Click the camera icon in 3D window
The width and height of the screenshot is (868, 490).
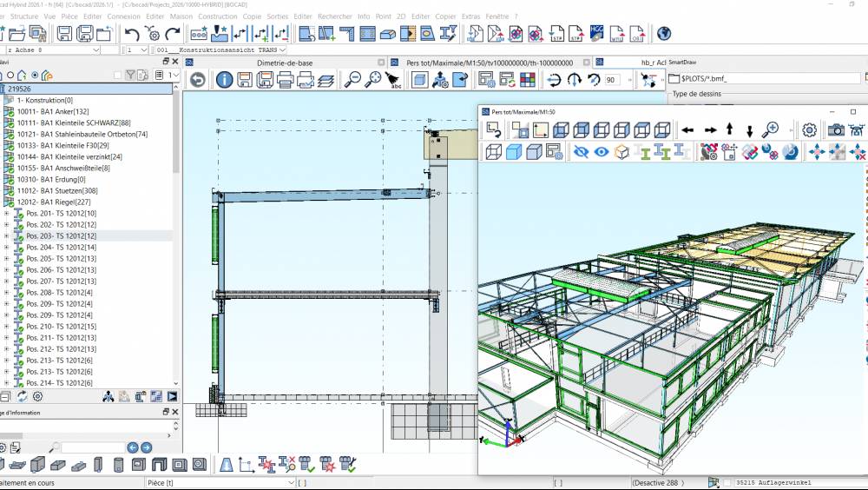[x=835, y=129]
